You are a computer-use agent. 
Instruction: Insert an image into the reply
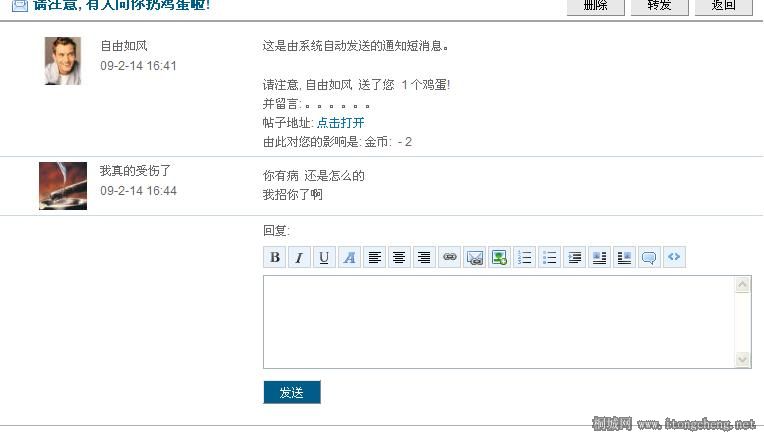click(x=499, y=258)
